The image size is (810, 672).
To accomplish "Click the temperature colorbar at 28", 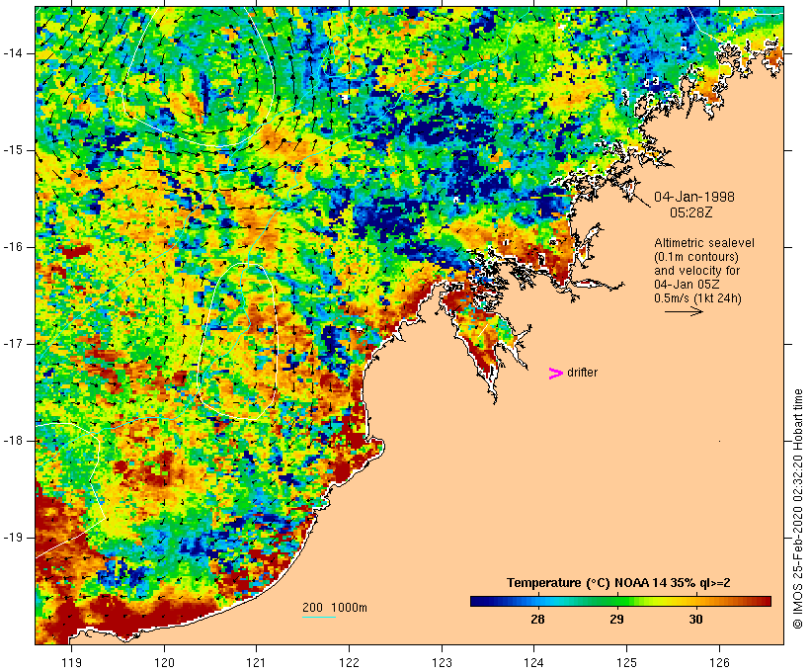I will click(x=537, y=601).
